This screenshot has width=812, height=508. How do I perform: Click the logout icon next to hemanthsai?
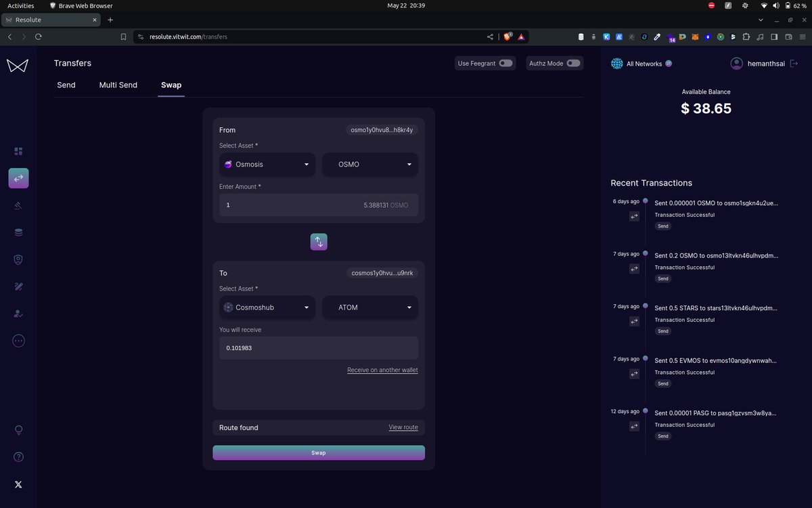794,63
